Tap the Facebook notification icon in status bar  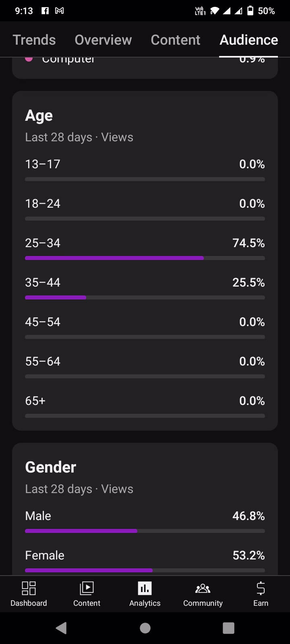pyautogui.click(x=45, y=11)
